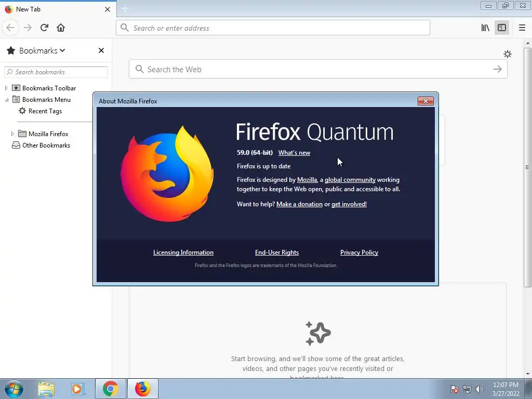This screenshot has height=399, width=532.
Task: Close the About Mozilla Firefox dialog
Action: 425,101
